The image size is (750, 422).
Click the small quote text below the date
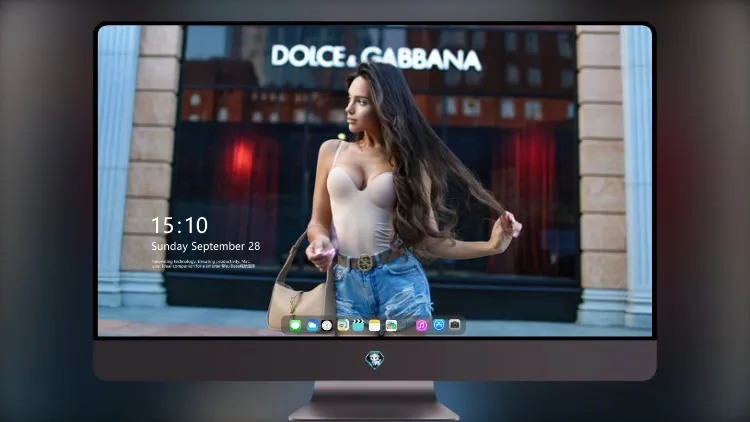click(203, 264)
